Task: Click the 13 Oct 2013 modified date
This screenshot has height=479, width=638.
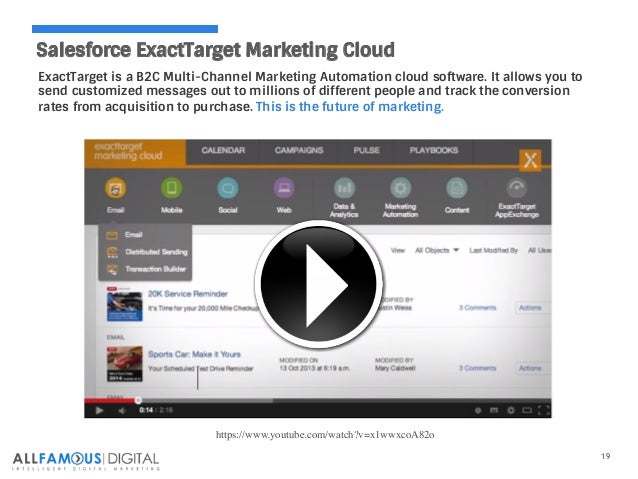Action: click(314, 368)
